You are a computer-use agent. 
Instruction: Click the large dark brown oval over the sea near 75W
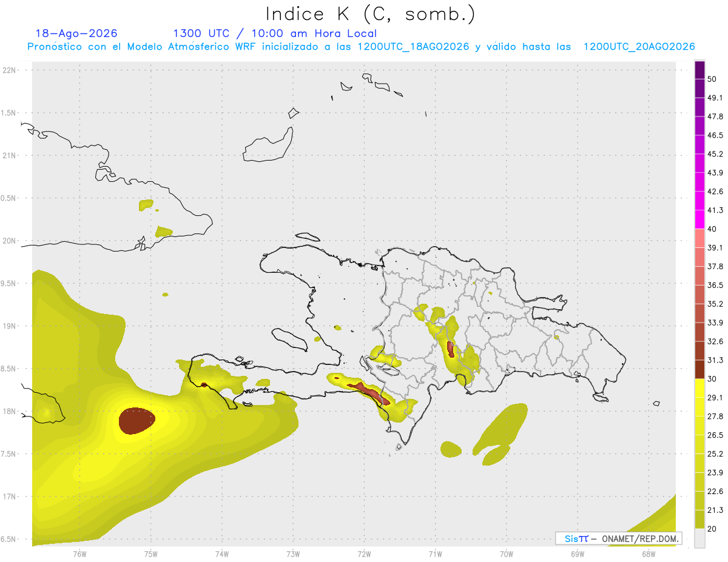tap(136, 421)
